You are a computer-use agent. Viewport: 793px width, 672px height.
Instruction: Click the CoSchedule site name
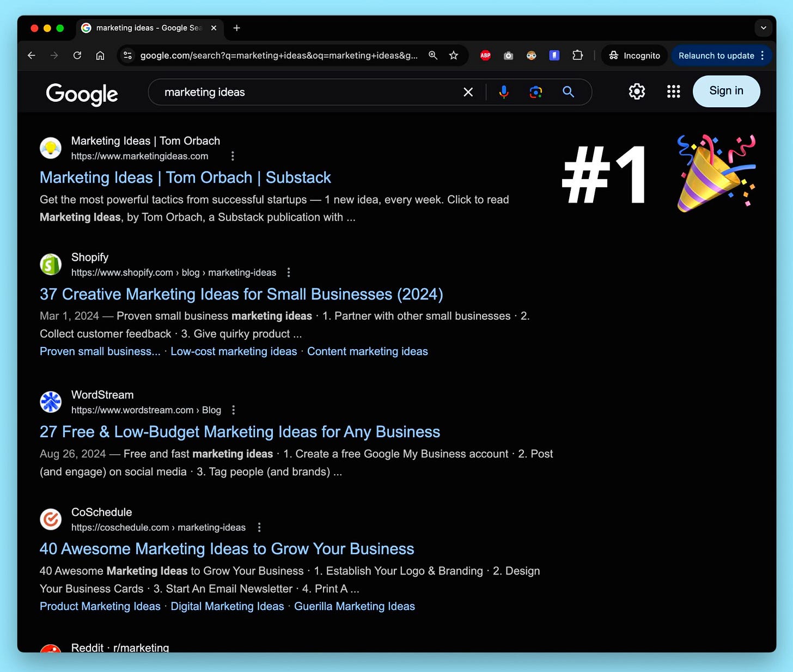click(x=102, y=512)
